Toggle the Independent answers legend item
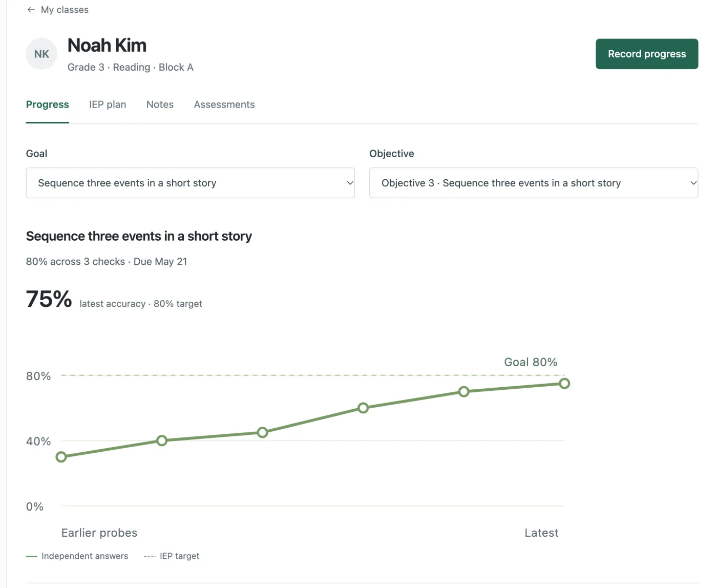The width and height of the screenshot is (717, 588). [x=77, y=556]
